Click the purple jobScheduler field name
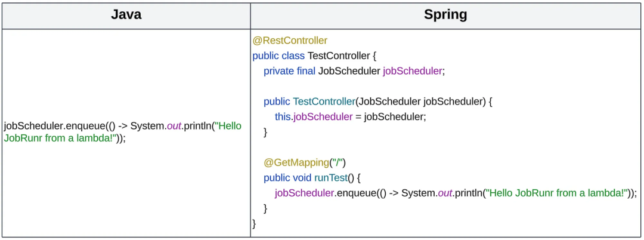This screenshot has height=240, width=644. tap(413, 70)
